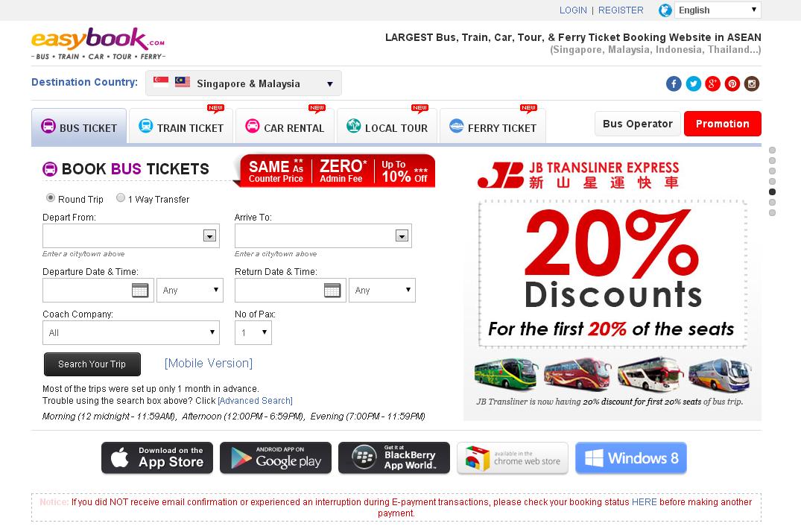The width and height of the screenshot is (801, 532).
Task: Expand the Destination Country dropdown
Action: click(244, 83)
